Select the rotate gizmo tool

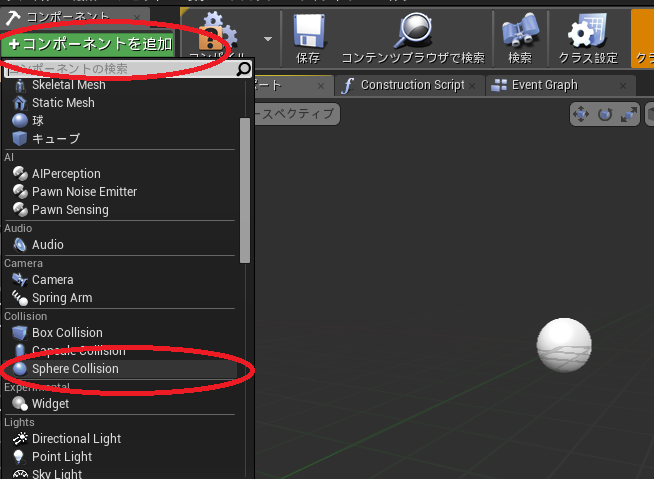click(x=605, y=114)
